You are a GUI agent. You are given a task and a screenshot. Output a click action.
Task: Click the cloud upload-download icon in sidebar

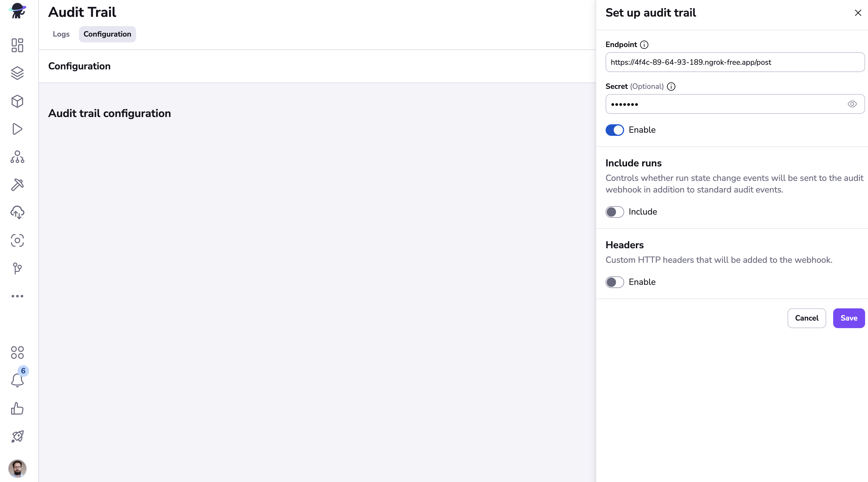point(17,212)
